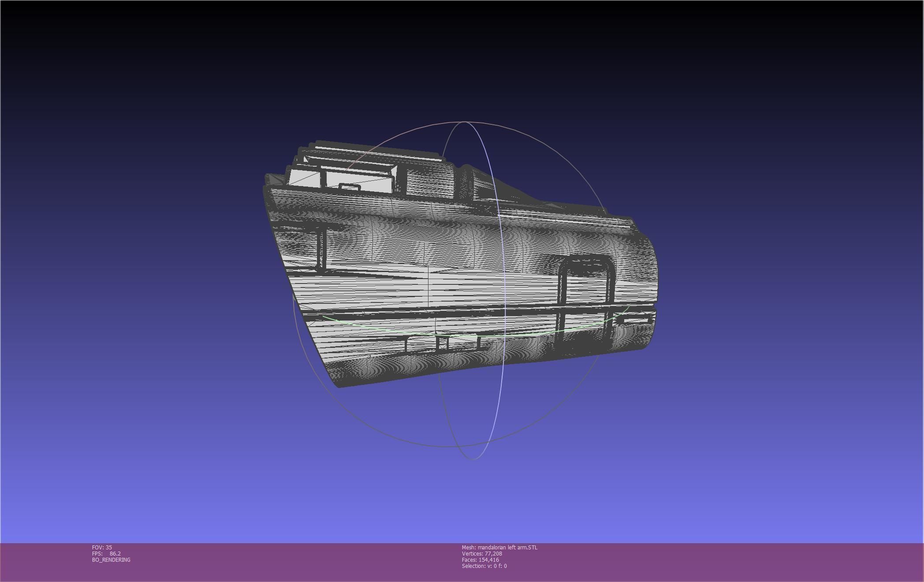Click the purple info bar background
924x582 pixels.
[x=705, y=562]
